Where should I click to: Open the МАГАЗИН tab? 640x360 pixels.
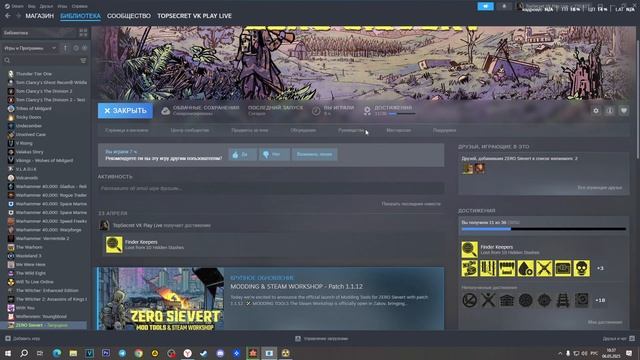pyautogui.click(x=40, y=16)
